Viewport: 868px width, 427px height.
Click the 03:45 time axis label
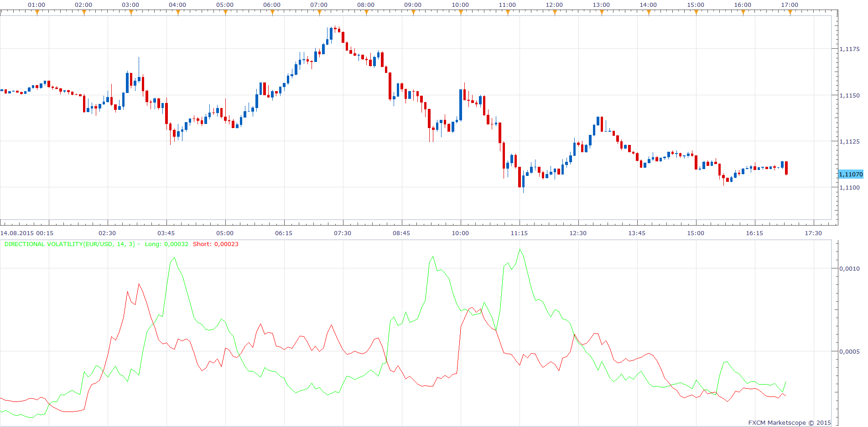(166, 233)
